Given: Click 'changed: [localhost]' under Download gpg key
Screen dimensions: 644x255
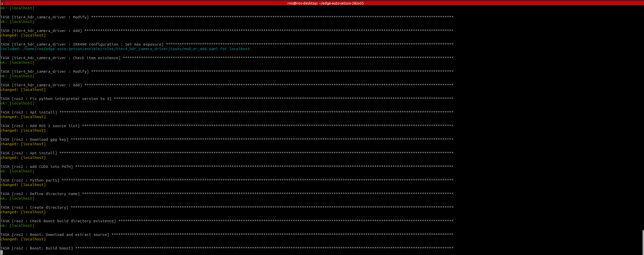Looking at the screenshot, I should click(23, 144).
